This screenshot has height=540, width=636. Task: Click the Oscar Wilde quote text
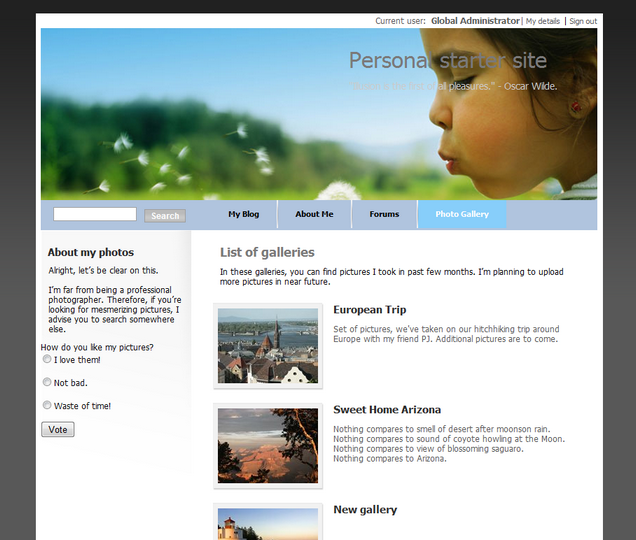(x=453, y=86)
